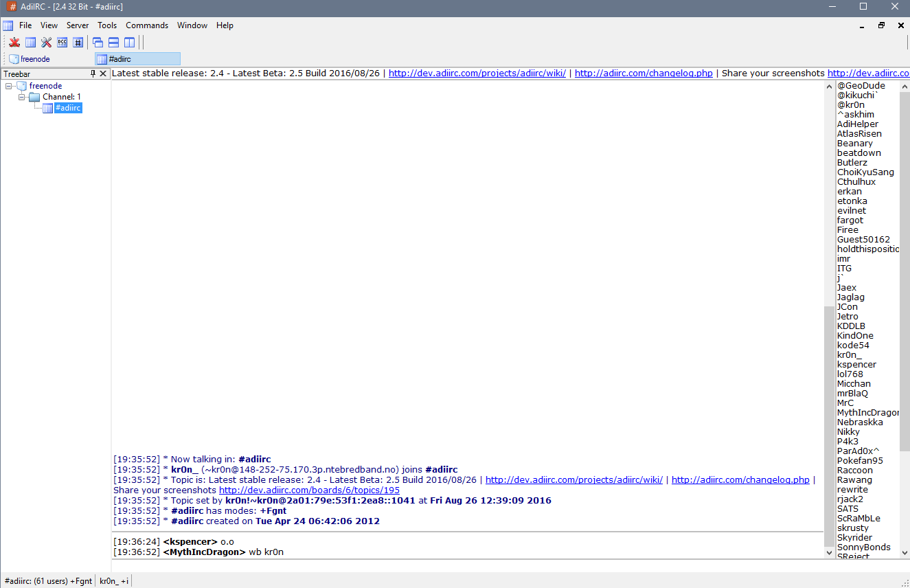Open the Tools menu
Image resolution: width=910 pixels, height=588 pixels.
point(107,25)
